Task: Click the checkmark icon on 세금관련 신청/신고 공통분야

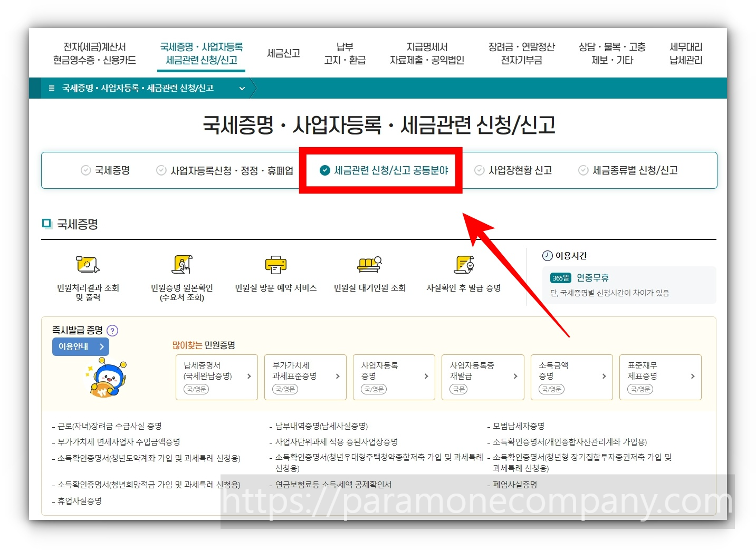Action: click(324, 170)
